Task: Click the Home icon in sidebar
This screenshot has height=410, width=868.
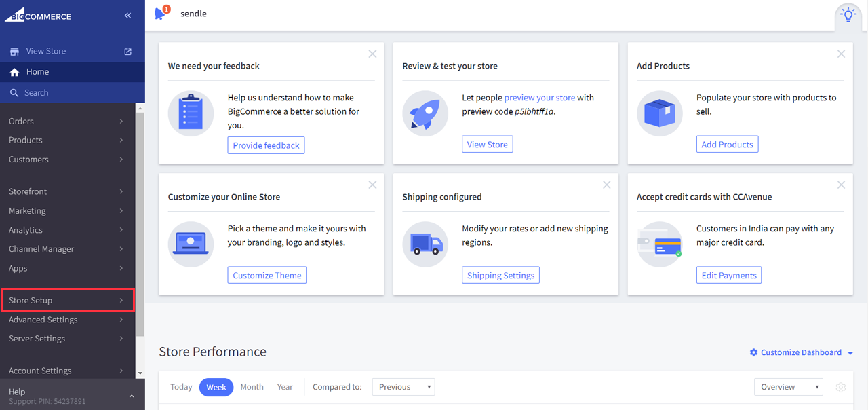Action: point(14,72)
